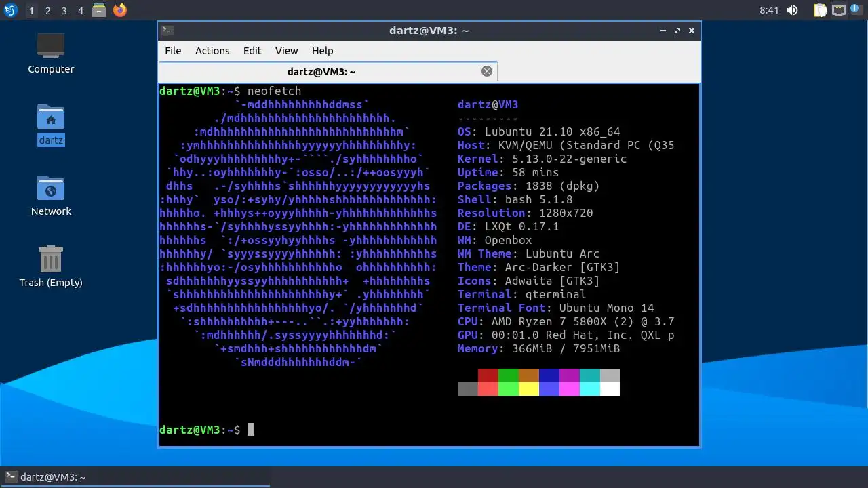868x488 pixels.
Task: Switch to desktop 3 in pager
Action: [64, 11]
